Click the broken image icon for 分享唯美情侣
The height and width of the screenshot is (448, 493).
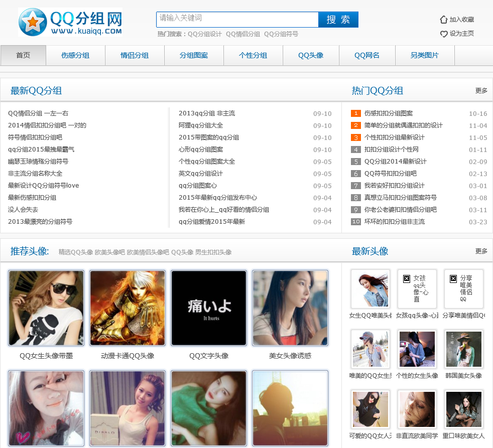[x=453, y=278]
